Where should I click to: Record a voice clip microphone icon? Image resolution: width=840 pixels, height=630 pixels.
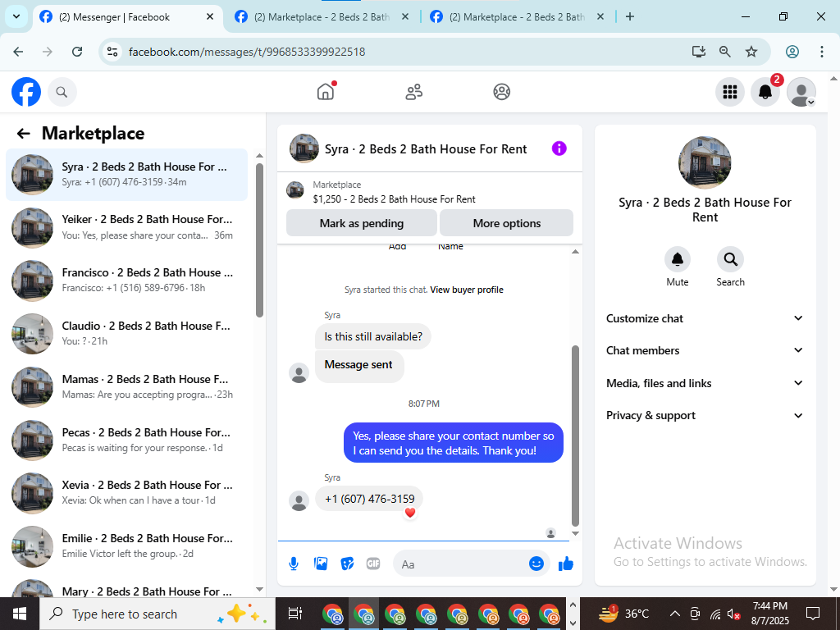coord(294,564)
